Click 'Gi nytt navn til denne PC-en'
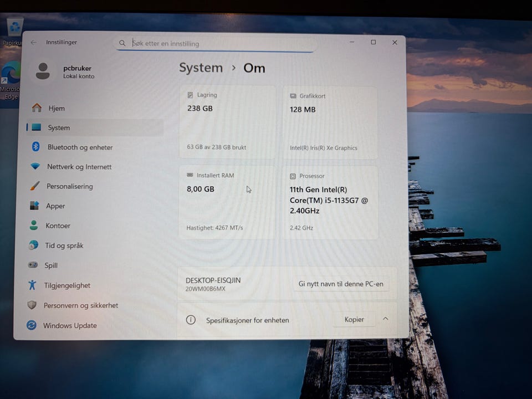The image size is (532, 399). [x=341, y=284]
